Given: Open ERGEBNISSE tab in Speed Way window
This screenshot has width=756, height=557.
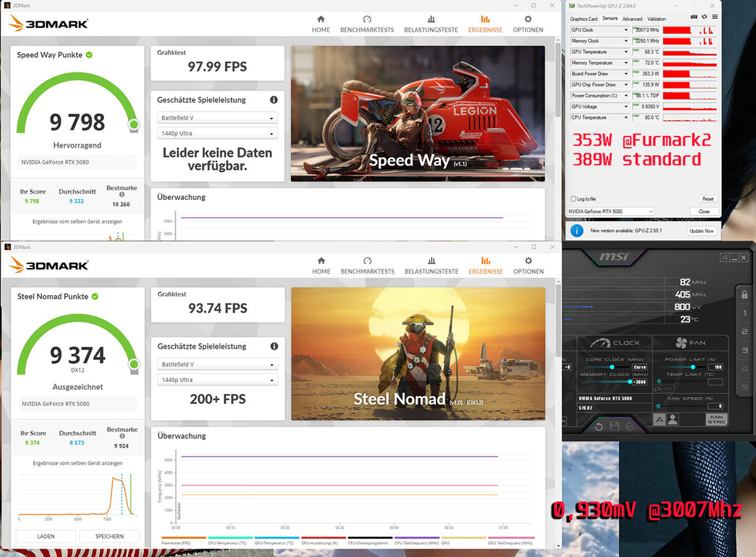Looking at the screenshot, I should (x=485, y=24).
